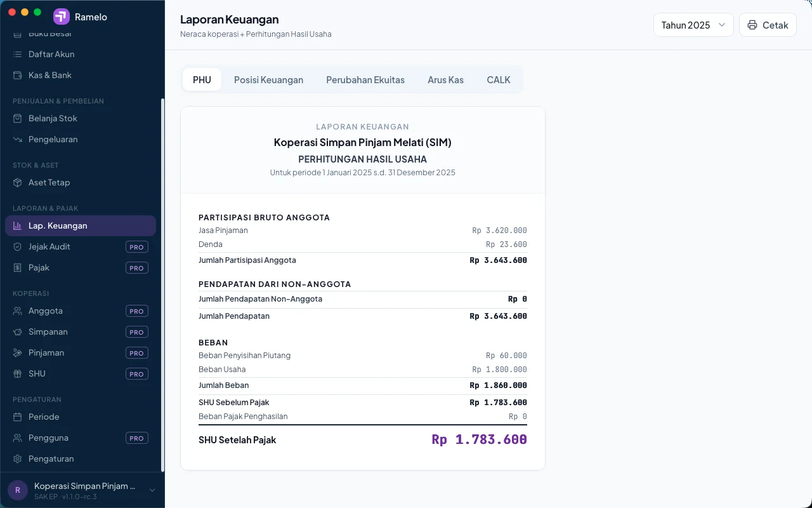Click the Jasa Pinjaman amount Rp 3.620.000
This screenshot has width=812, height=508.
pyautogui.click(x=499, y=231)
